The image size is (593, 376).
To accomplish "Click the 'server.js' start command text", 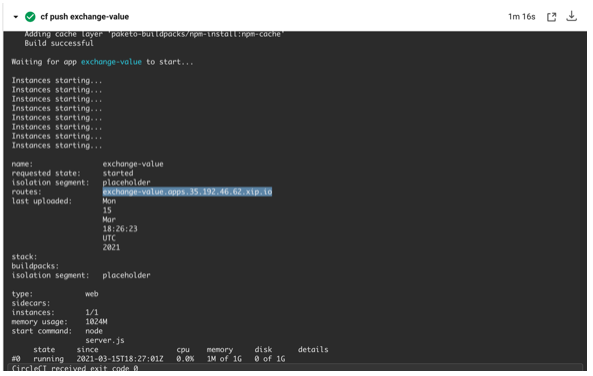I will [105, 340].
